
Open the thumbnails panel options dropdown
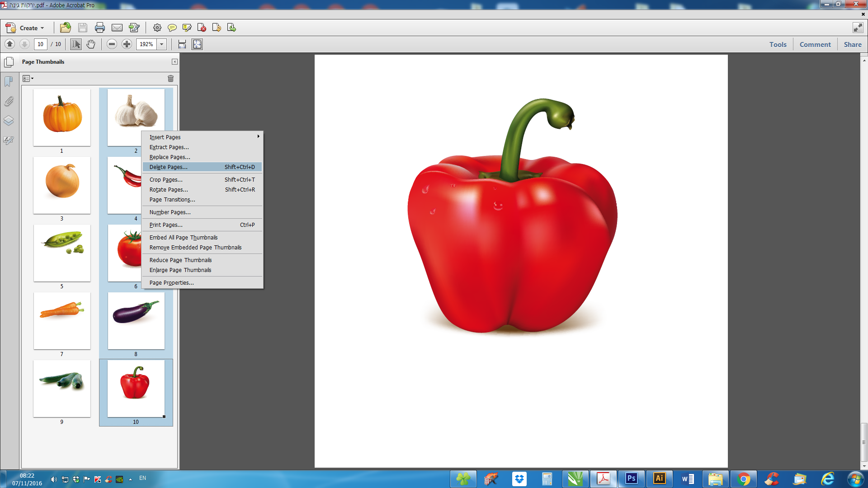(x=28, y=79)
